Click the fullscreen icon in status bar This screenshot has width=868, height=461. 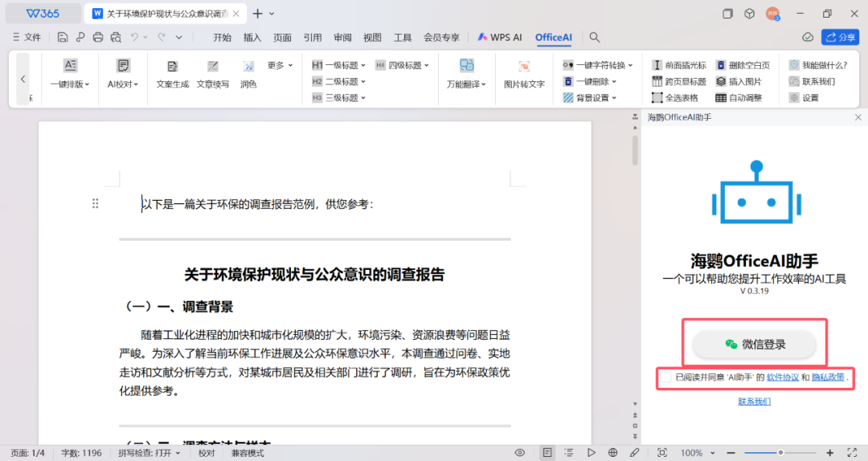point(852,453)
